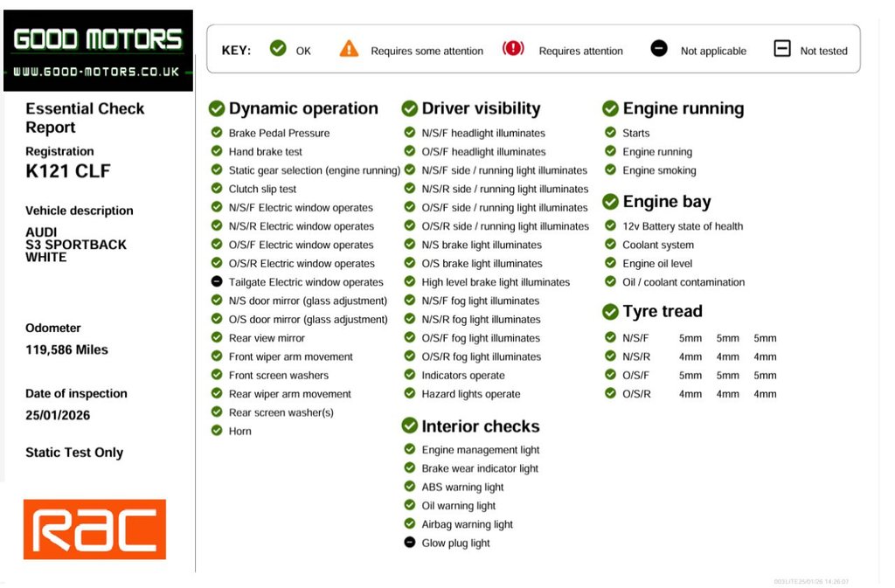Click the green OK key icon
Image resolution: width=895 pixels, height=588 pixels.
278,49
